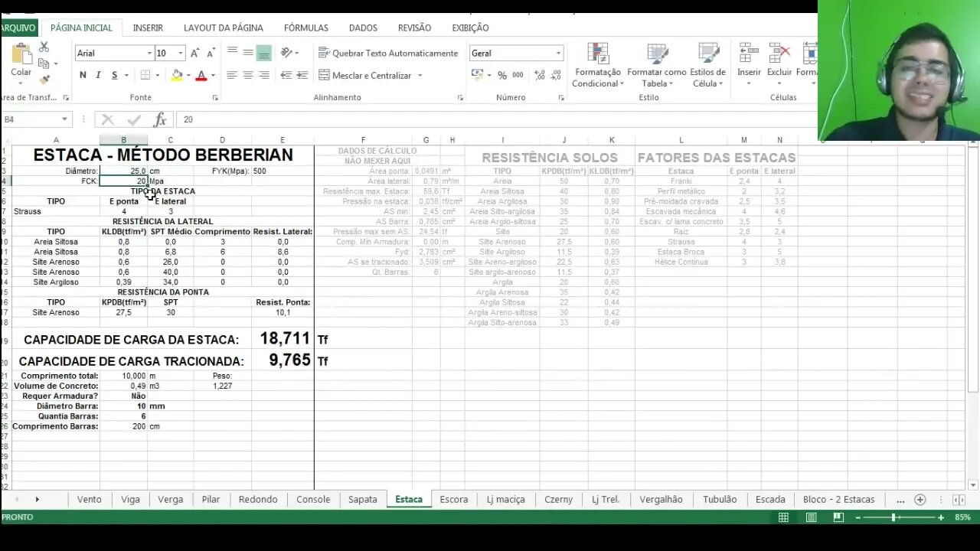Align text to the top of cell

click(232, 53)
